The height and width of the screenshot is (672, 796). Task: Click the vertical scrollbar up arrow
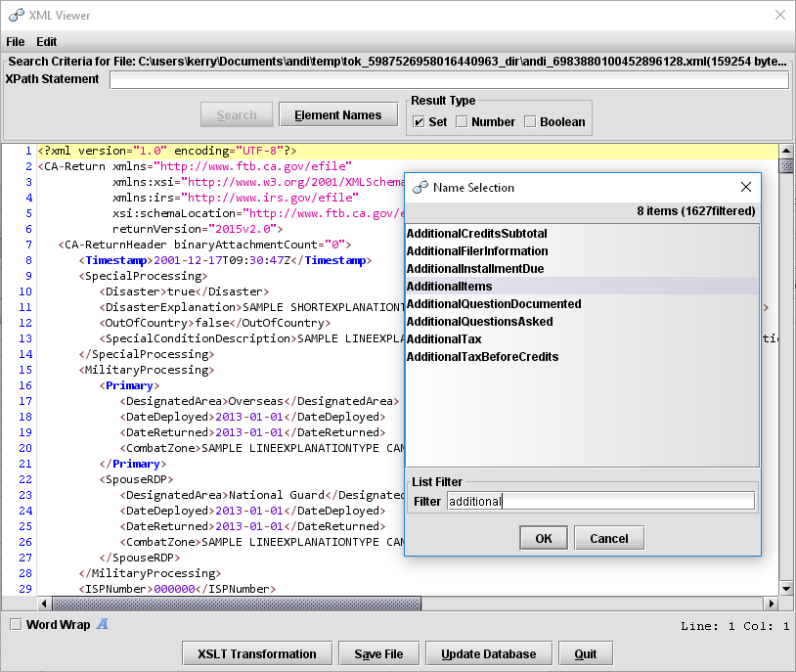pos(786,151)
